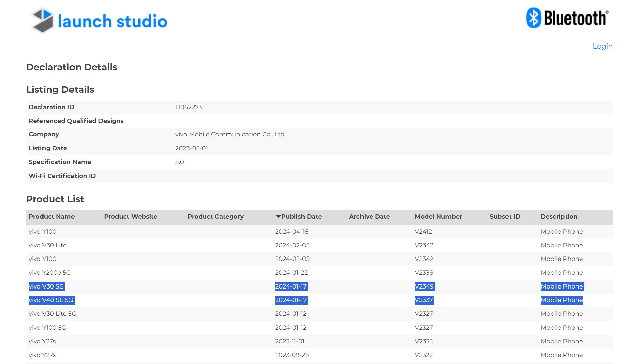Click declaration ID value D062273

[189, 107]
